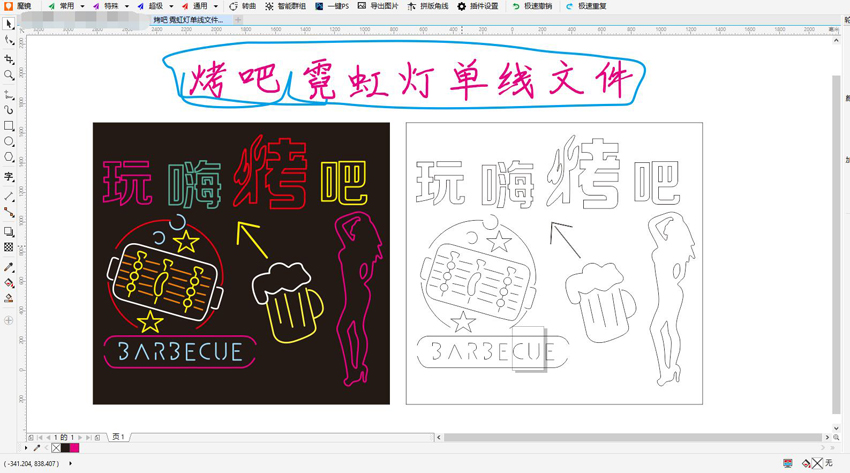The image size is (850, 473).
Task: Click the horizontal scrollbar right arrow
Action: pyautogui.click(x=827, y=437)
